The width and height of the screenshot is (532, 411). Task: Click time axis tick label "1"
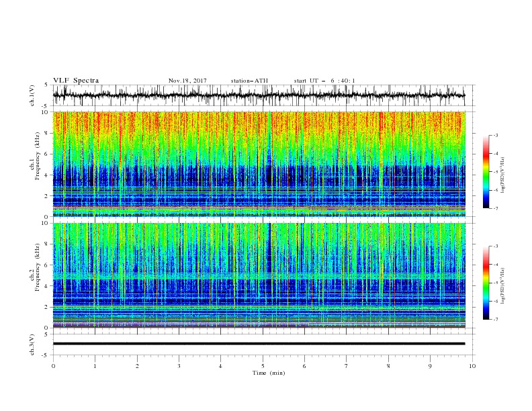95,366
